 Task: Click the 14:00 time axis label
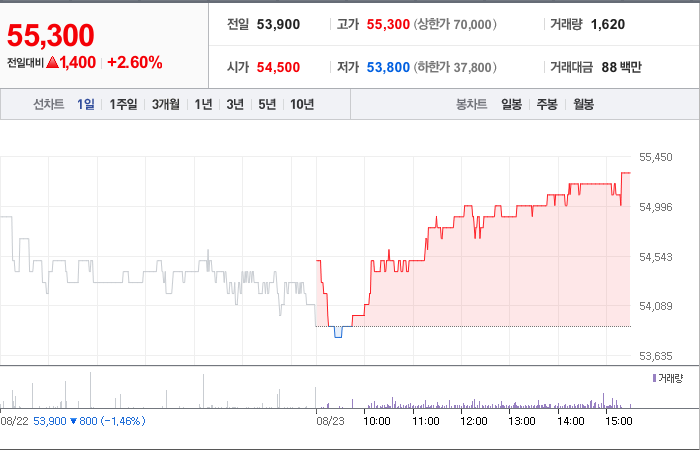571,421
